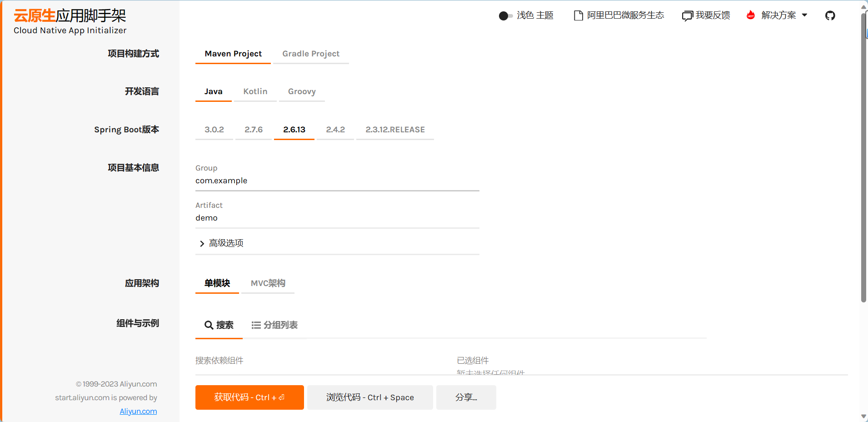Open the GitHub repository icon

click(x=830, y=15)
